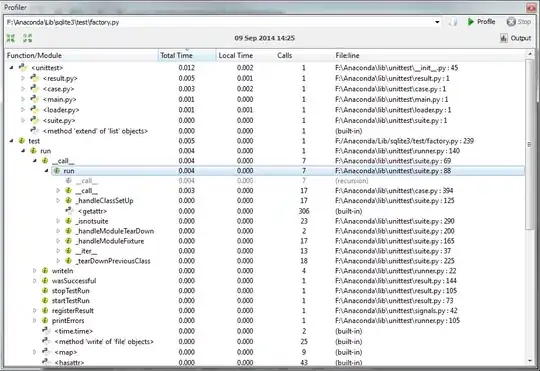
Task: Collapse the test function node
Action: pos(11,141)
